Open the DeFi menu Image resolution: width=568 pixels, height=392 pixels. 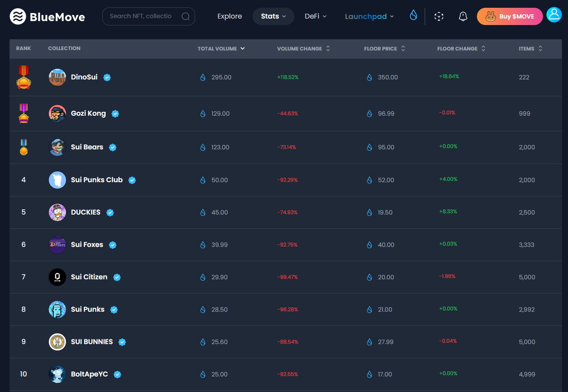316,16
